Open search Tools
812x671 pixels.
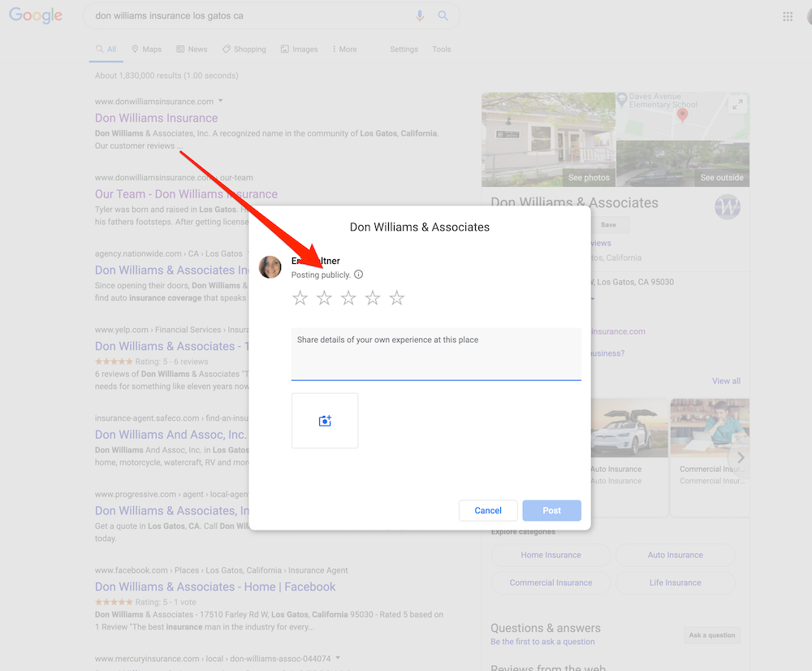(x=441, y=50)
